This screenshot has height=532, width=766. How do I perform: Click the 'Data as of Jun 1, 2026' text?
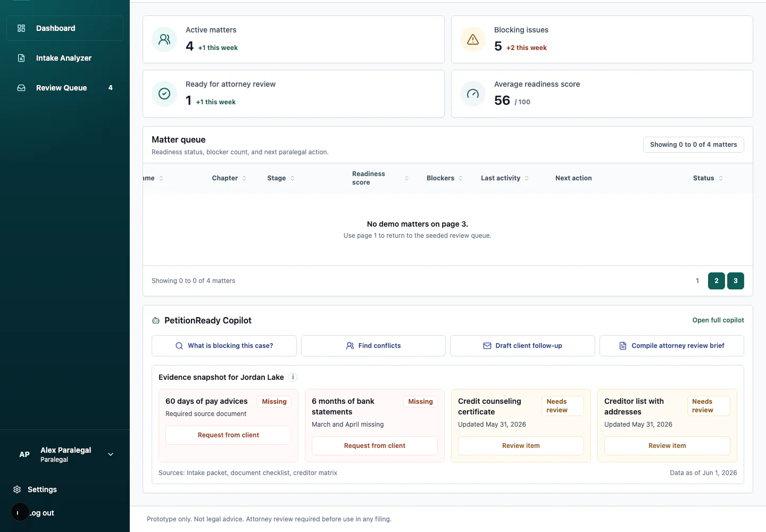pyautogui.click(x=703, y=473)
